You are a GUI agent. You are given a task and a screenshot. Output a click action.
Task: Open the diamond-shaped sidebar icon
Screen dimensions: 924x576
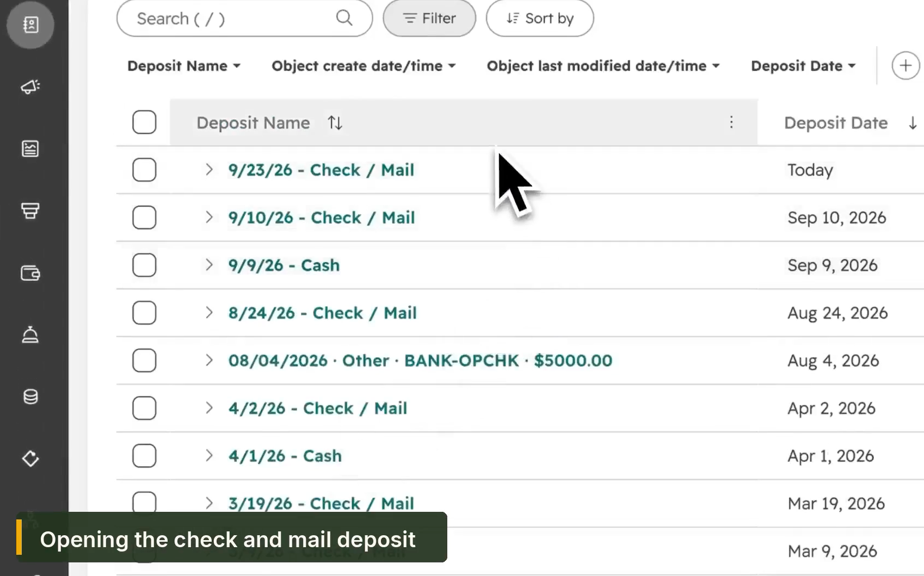(x=30, y=459)
